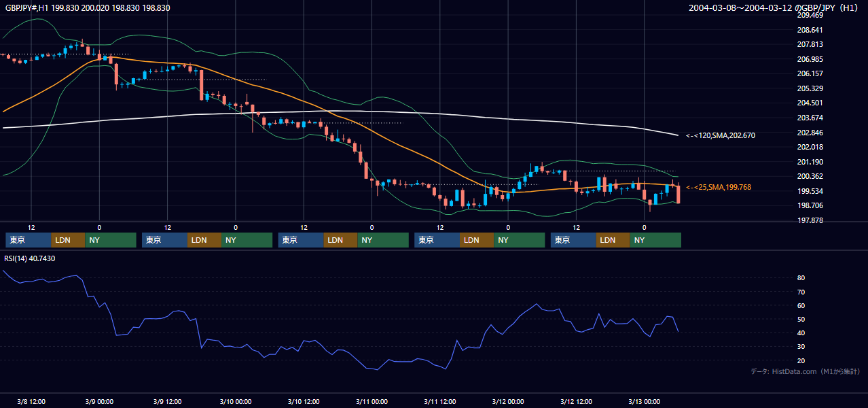Select price axis label 207.813

810,44
